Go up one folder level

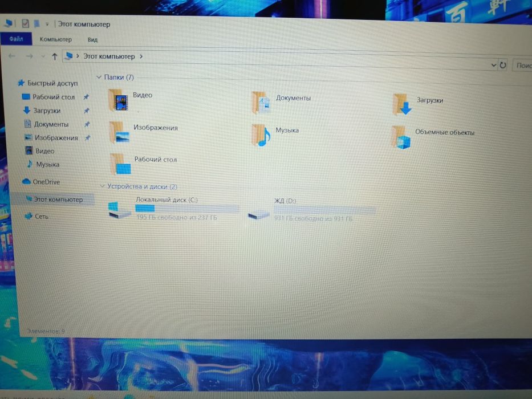click(55, 56)
